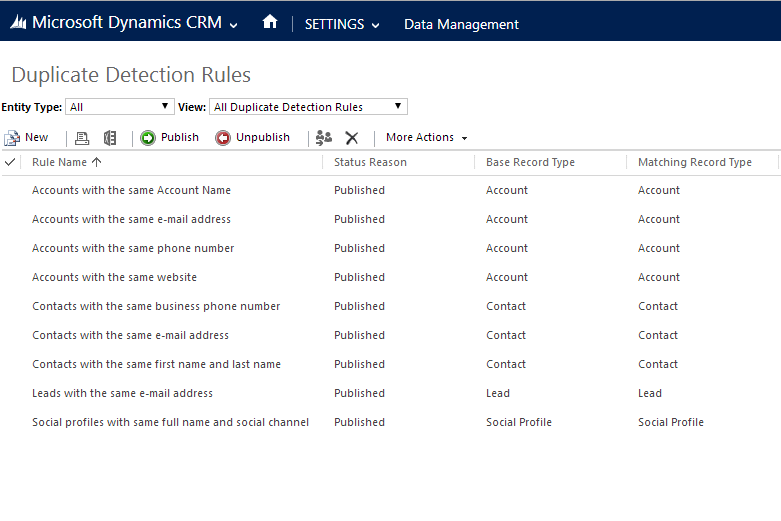The width and height of the screenshot is (781, 521).
Task: Sort by the Status Reason column header
Action: [370, 162]
